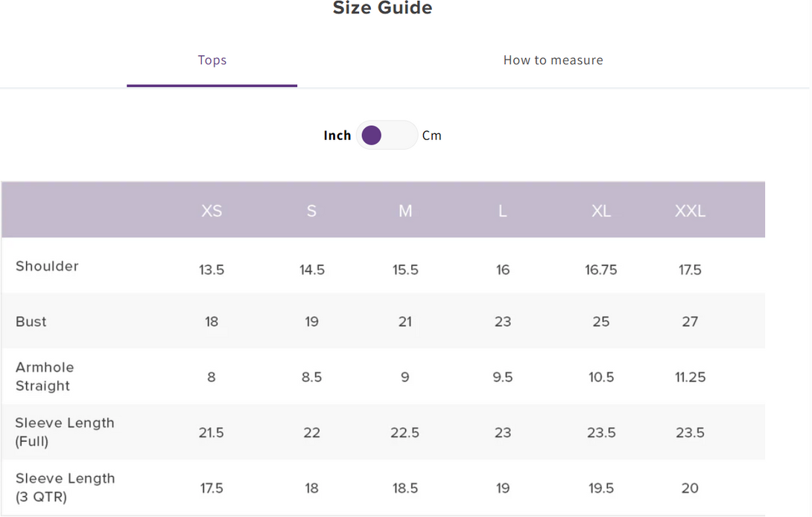Click the Sleeve Length (3 QTR) row label
Screen dimensions: 812x517
[65, 488]
